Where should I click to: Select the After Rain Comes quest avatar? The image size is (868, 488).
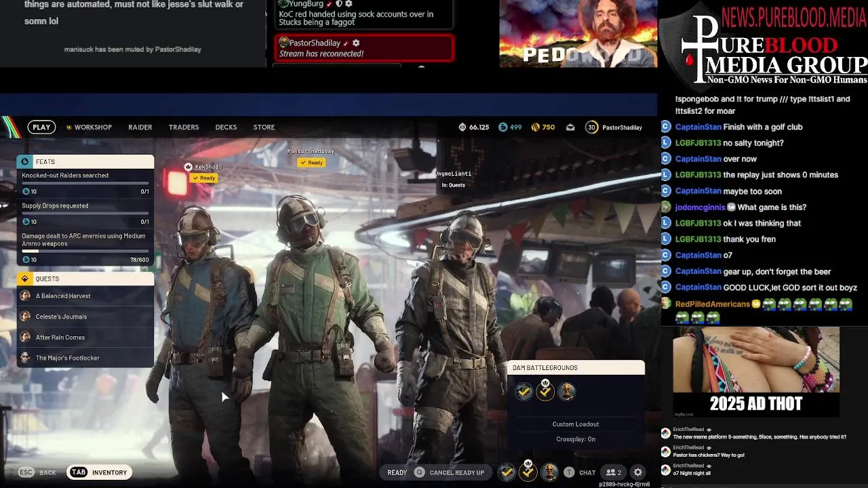tap(25, 337)
